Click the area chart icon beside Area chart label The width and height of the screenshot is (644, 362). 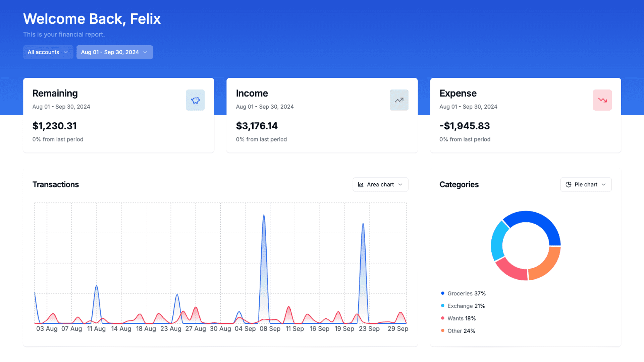(x=361, y=185)
